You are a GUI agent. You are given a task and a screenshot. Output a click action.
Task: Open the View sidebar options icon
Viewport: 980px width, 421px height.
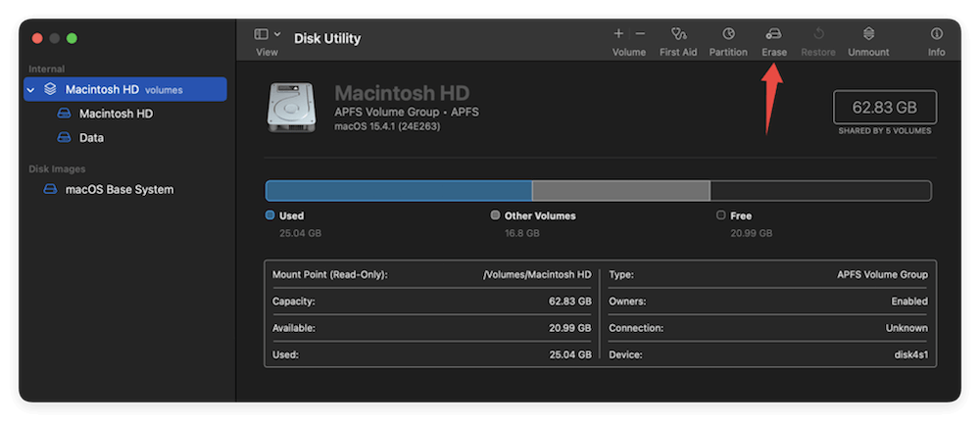pos(262,34)
